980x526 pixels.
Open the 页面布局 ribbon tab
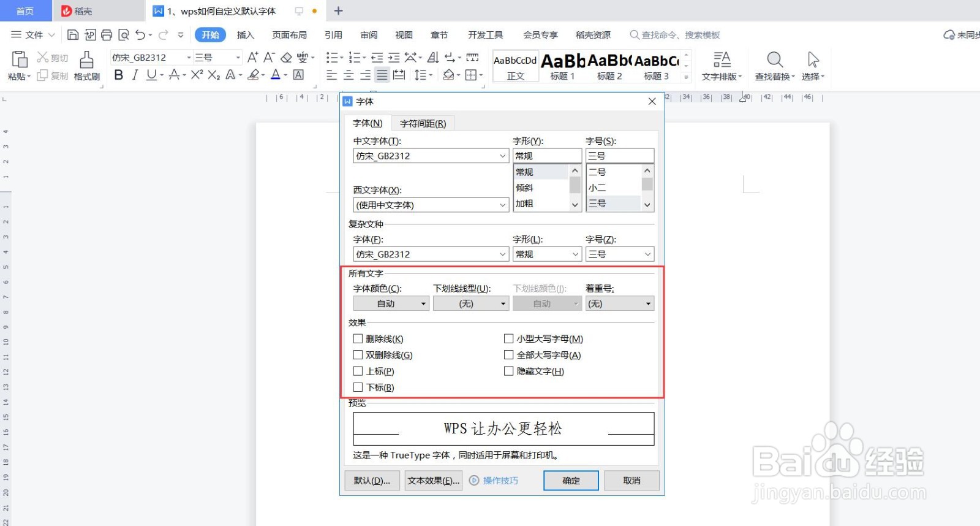(x=290, y=35)
